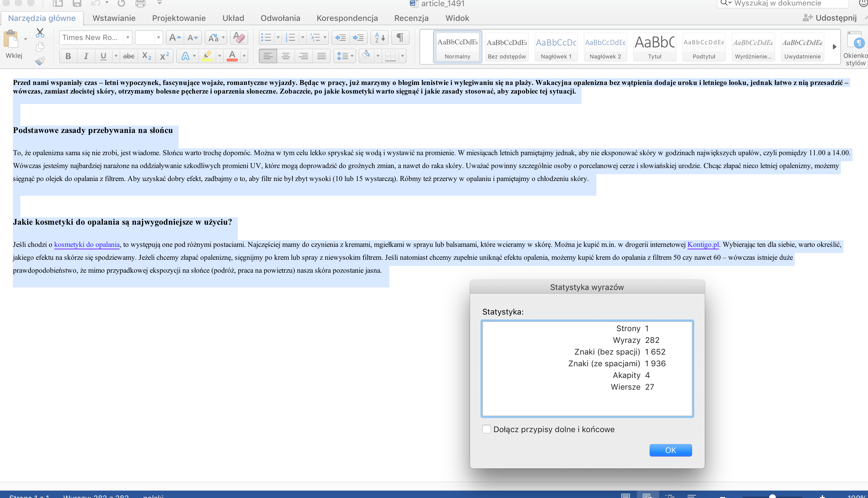Toggle Italic formatting
The width and height of the screenshot is (868, 498).
(x=86, y=56)
